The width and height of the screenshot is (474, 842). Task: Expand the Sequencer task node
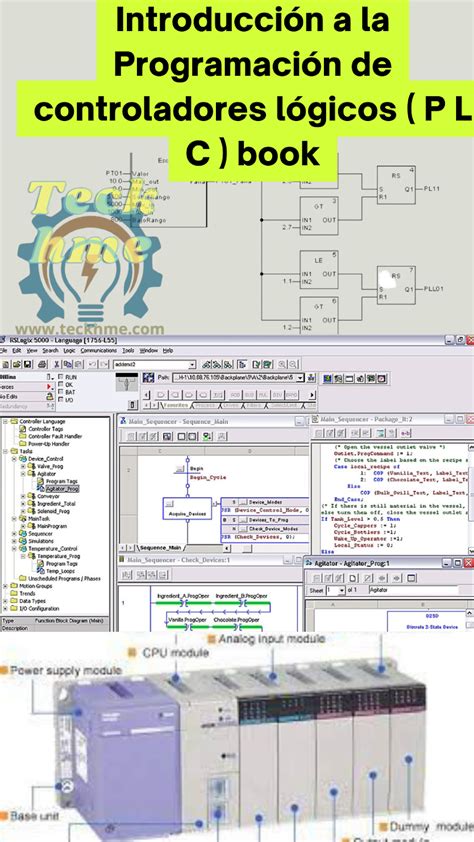coord(14,534)
